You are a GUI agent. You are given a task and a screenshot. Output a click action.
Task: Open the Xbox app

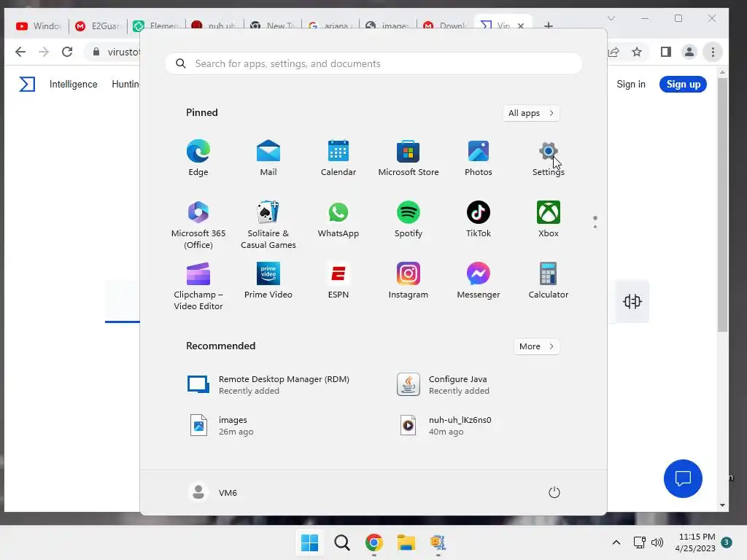549,219
